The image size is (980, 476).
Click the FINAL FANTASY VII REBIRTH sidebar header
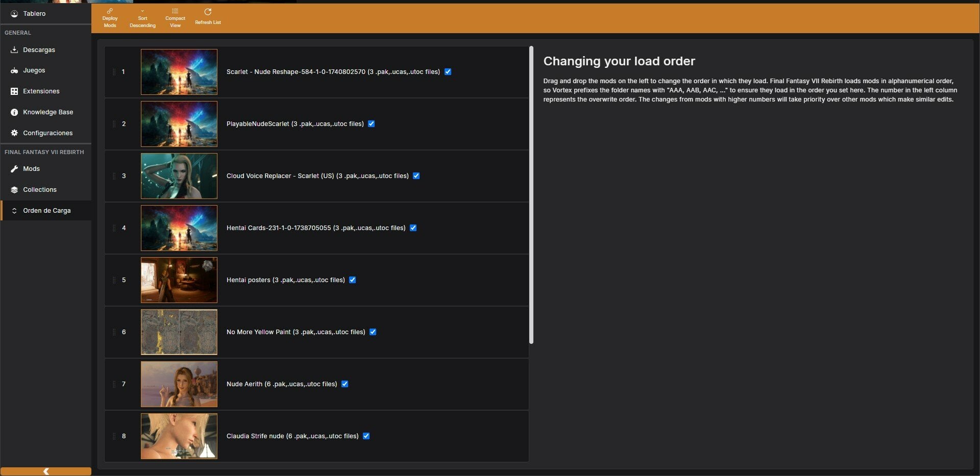click(x=44, y=152)
